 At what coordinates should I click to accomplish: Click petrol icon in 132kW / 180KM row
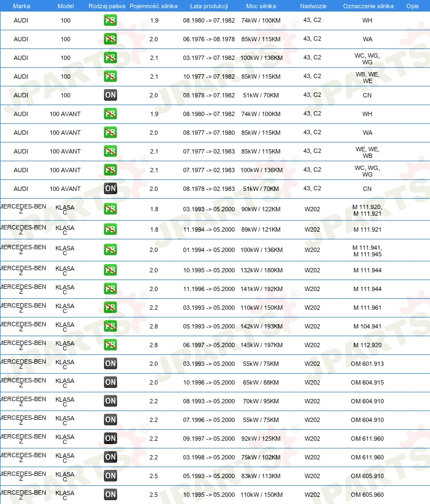point(110,270)
